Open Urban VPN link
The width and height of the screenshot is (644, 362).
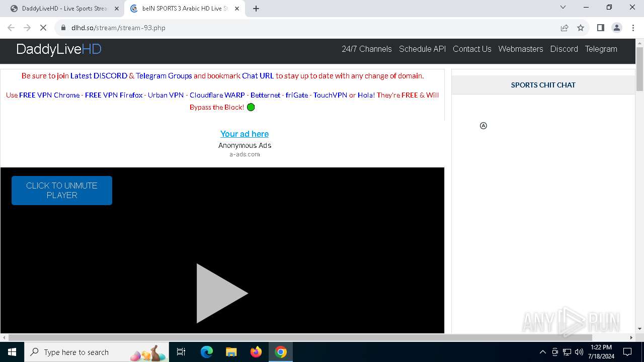166,95
